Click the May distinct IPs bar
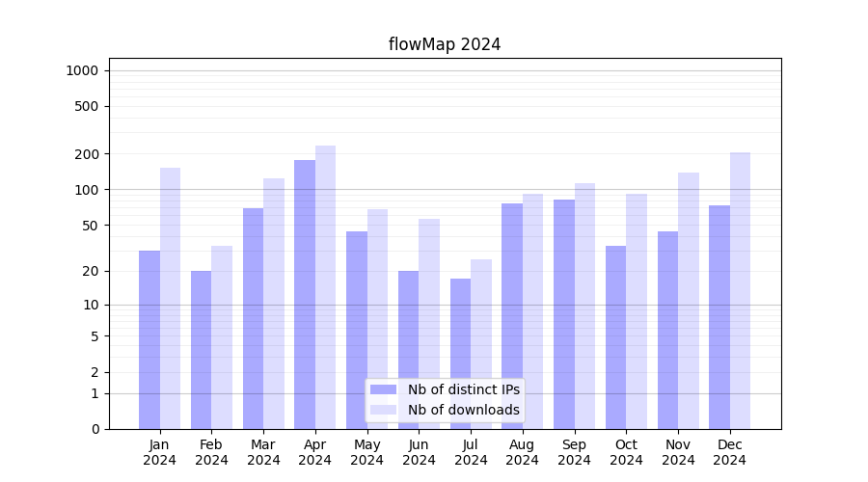This screenshot has width=868, height=482. pyautogui.click(x=357, y=330)
